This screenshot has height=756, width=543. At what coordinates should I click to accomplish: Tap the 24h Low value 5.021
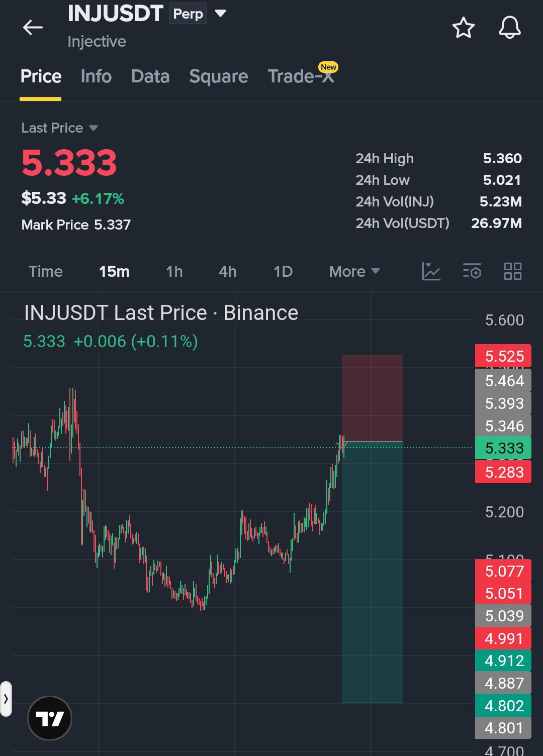[502, 180]
